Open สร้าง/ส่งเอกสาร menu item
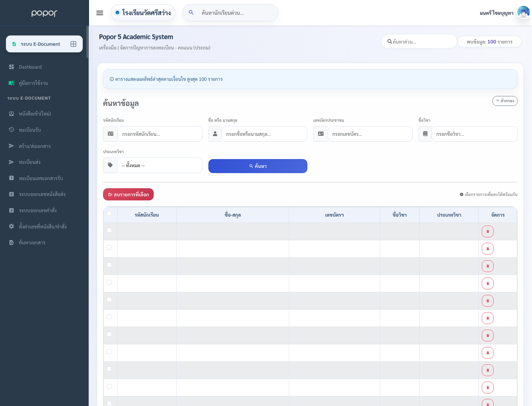The image size is (532, 406). [x=35, y=146]
